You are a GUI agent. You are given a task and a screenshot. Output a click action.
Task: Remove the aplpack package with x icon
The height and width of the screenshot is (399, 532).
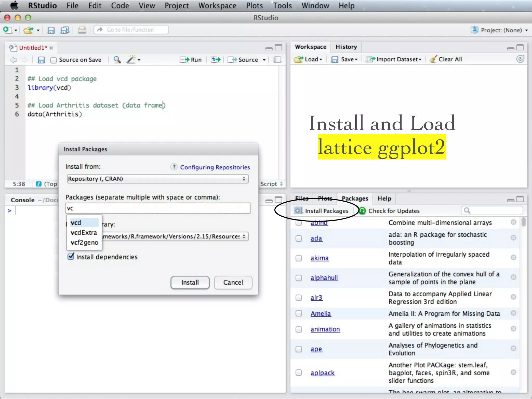click(513, 372)
